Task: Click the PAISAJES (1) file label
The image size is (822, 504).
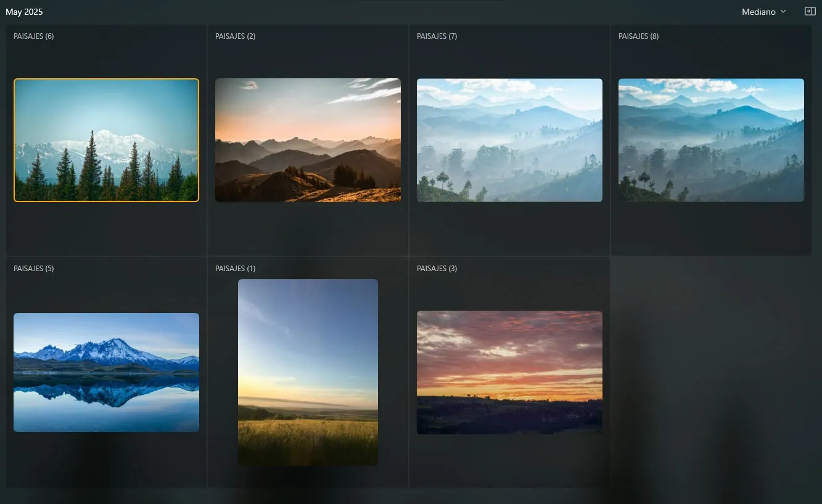Action: tap(236, 269)
